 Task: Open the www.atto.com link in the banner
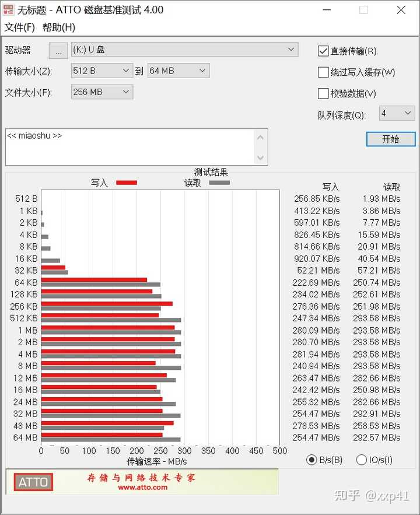142,488
